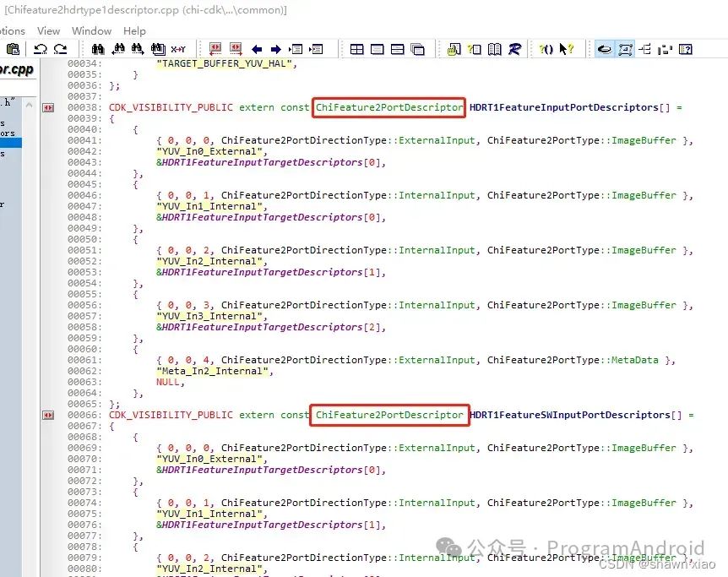Click &HDRT1FeatureInputTargetDescriptors[0] on line 00043

coord(269,162)
